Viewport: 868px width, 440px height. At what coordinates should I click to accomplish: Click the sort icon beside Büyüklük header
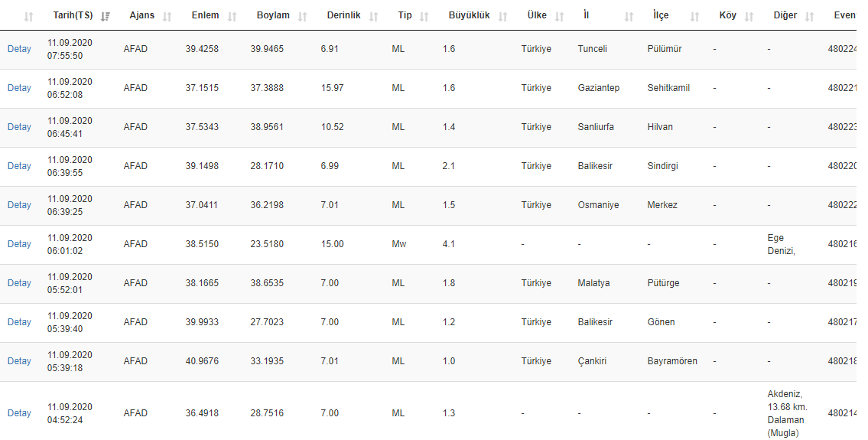[503, 16]
